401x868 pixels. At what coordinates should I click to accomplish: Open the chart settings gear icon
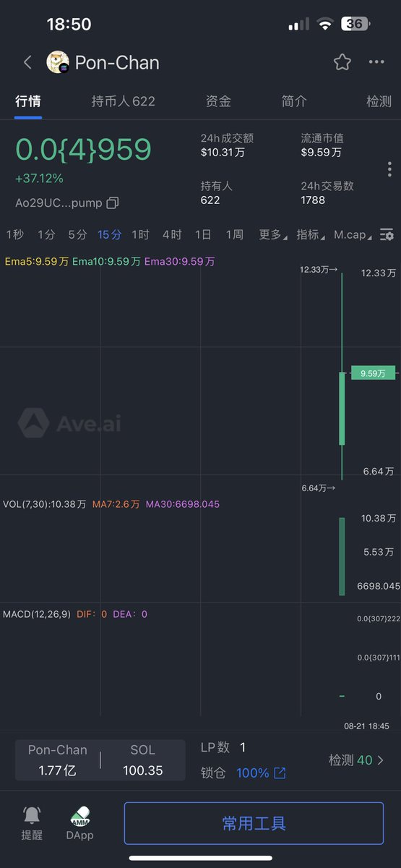387,234
